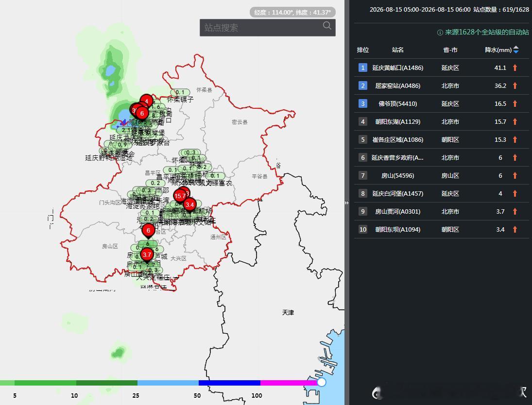Click the 大兴区 label on the map

[x=178, y=258]
